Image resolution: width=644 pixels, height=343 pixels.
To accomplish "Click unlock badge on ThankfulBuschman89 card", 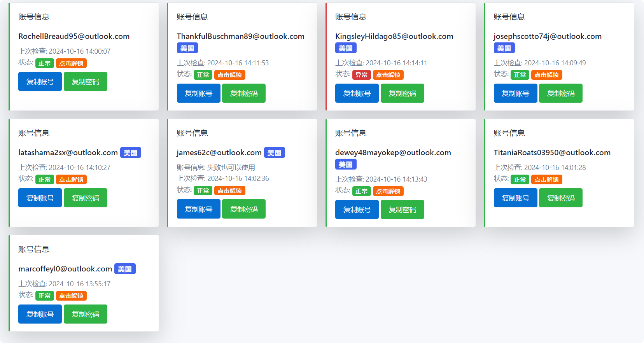I will pos(230,75).
